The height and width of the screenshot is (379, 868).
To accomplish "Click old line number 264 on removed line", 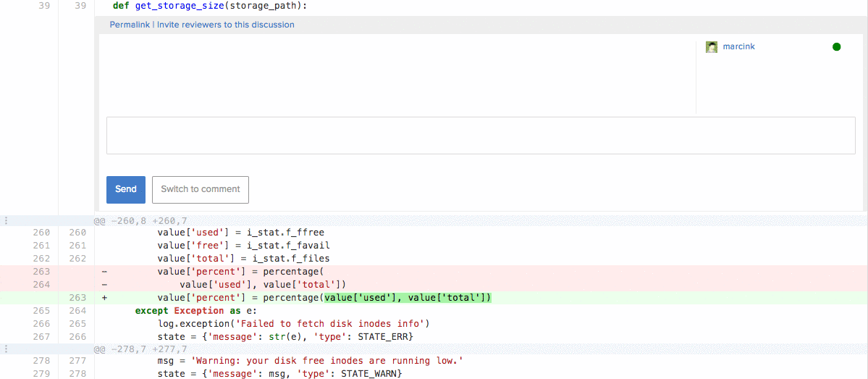I will (42, 285).
